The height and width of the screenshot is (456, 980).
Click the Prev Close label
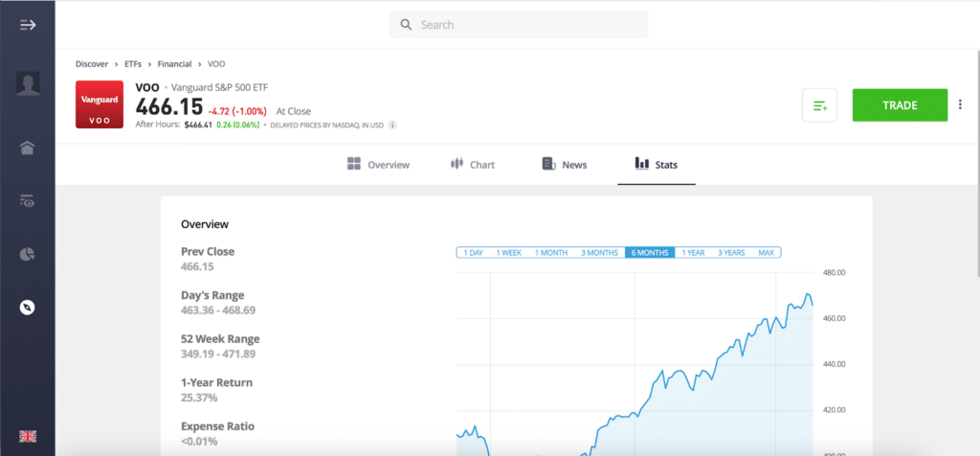click(x=208, y=251)
